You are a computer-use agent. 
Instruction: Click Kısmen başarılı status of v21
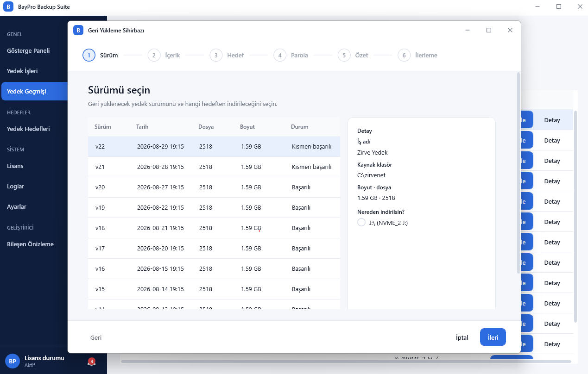coord(312,167)
